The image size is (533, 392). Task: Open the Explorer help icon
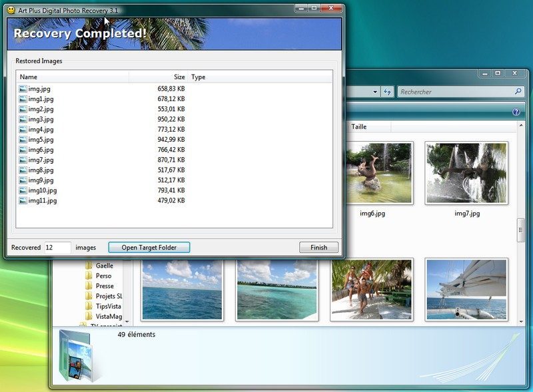point(516,112)
